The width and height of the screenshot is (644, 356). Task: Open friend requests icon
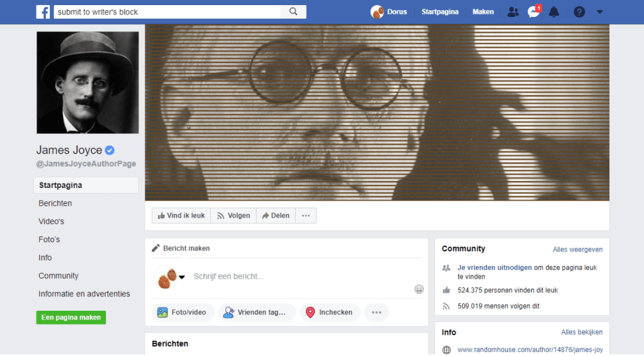(x=513, y=12)
